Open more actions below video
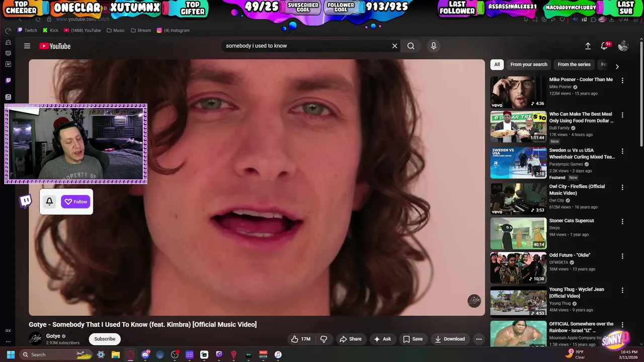This screenshot has height=362, width=644. [x=479, y=339]
